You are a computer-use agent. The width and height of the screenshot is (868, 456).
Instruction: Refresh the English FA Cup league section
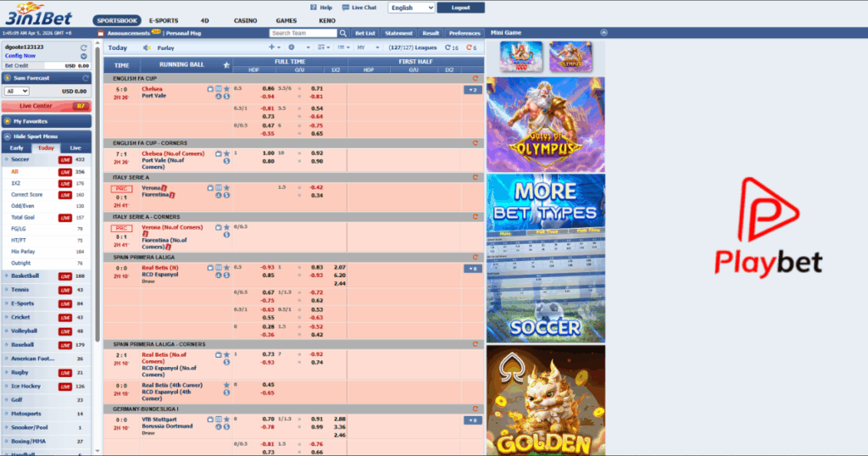tap(475, 79)
